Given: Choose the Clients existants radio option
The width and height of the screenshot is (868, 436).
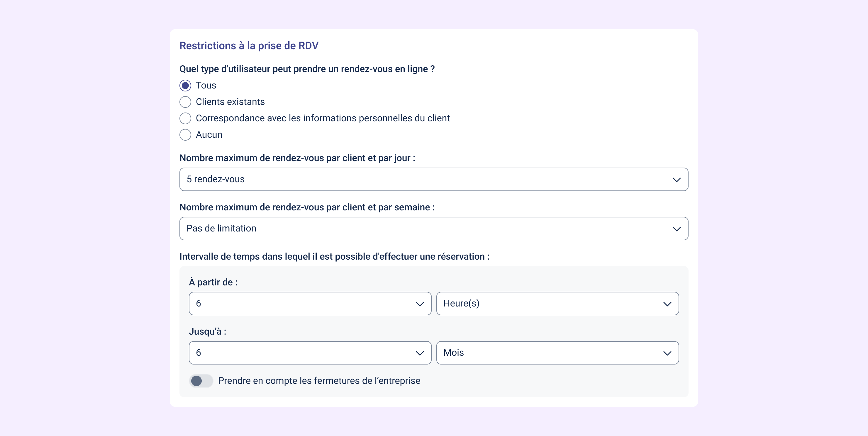Looking at the screenshot, I should click(185, 102).
